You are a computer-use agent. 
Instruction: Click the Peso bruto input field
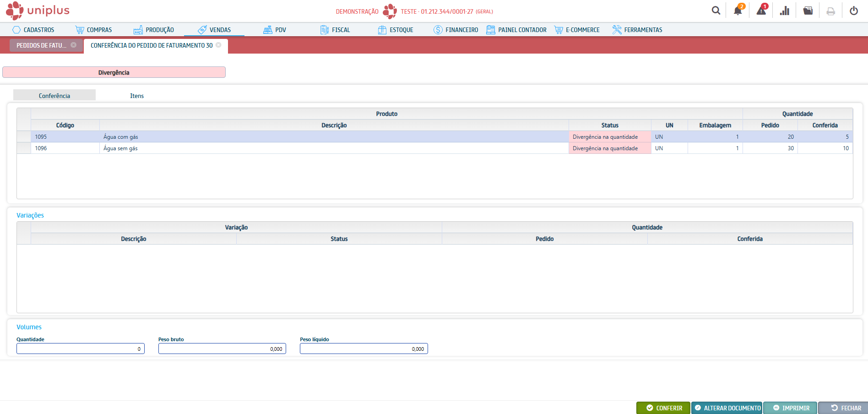click(x=222, y=349)
